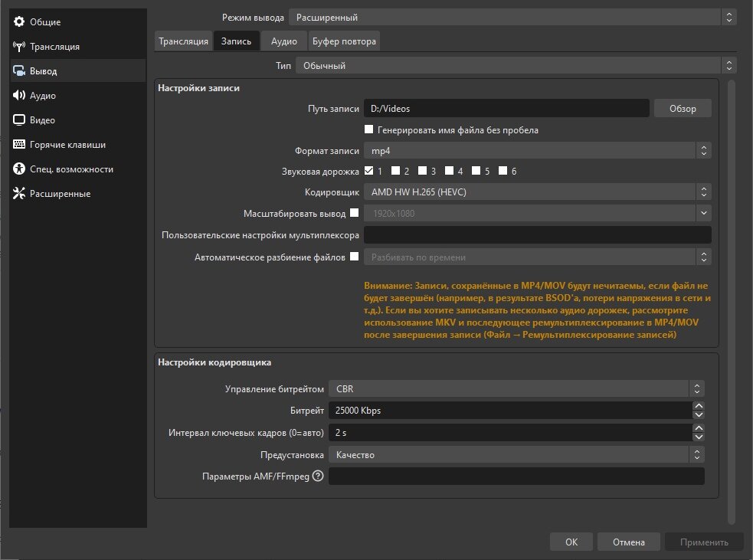Increase Битрейт using its up stepper arrow

tap(698, 406)
